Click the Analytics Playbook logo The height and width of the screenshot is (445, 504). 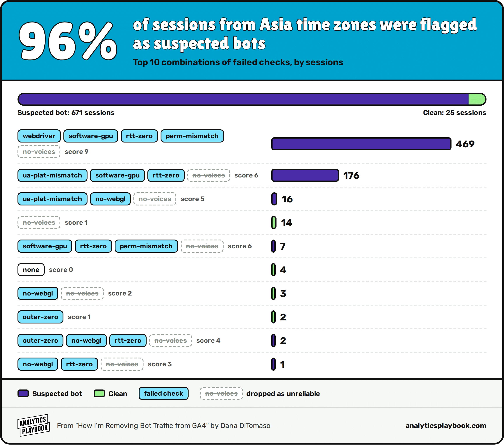coord(34,425)
